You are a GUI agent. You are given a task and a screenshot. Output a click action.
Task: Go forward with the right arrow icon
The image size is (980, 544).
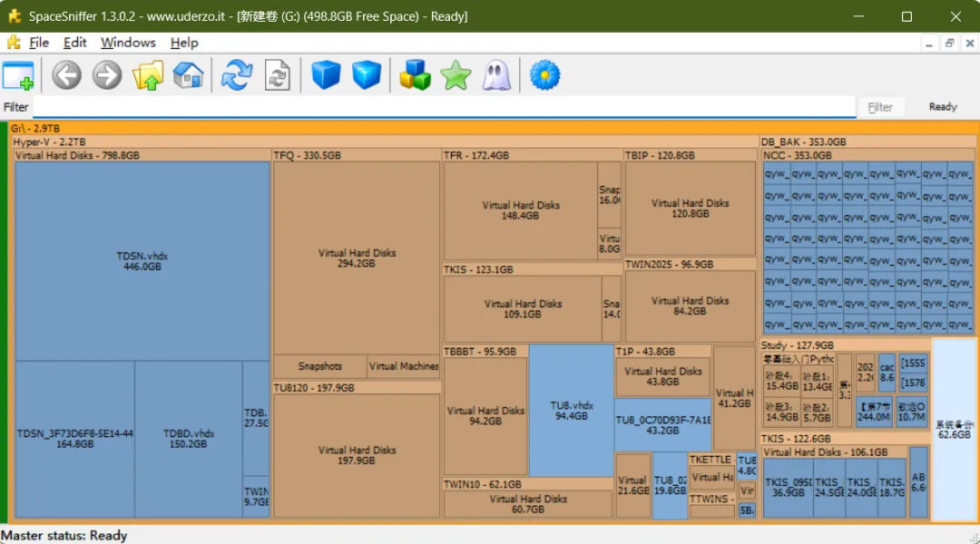(107, 75)
